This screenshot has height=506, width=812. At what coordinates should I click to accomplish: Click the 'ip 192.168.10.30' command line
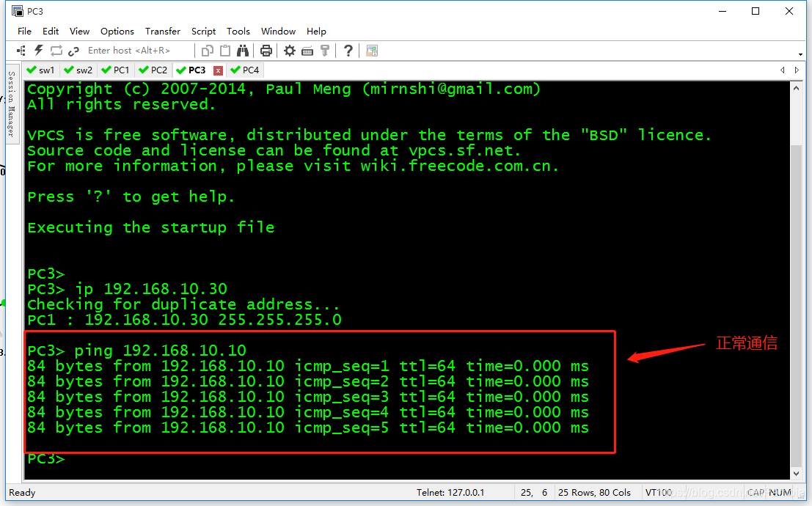click(128, 288)
